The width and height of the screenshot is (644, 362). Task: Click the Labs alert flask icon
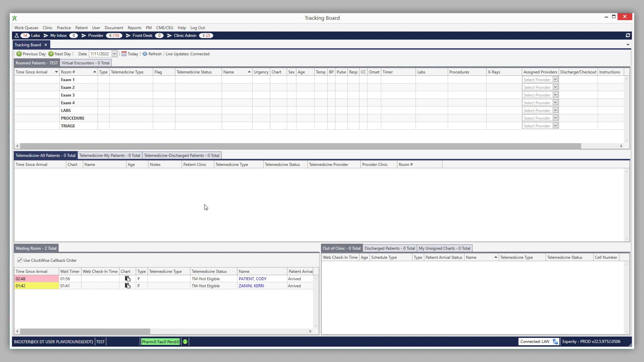17,36
